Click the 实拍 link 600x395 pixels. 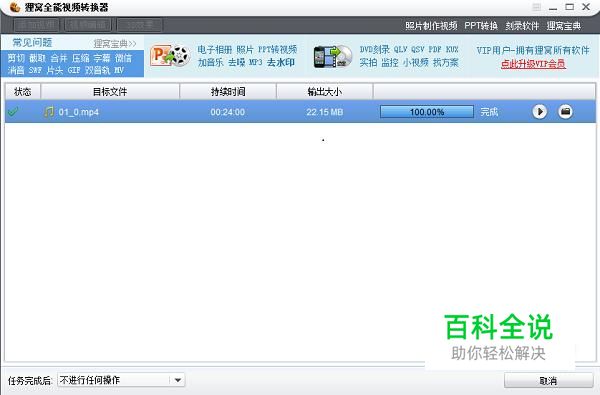pos(368,62)
